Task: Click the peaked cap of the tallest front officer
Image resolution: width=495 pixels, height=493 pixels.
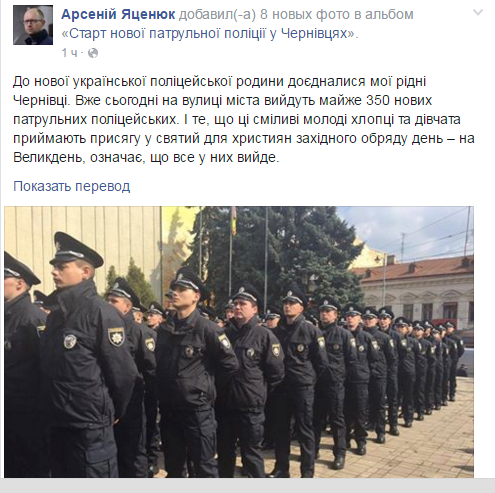Action: tap(76, 249)
